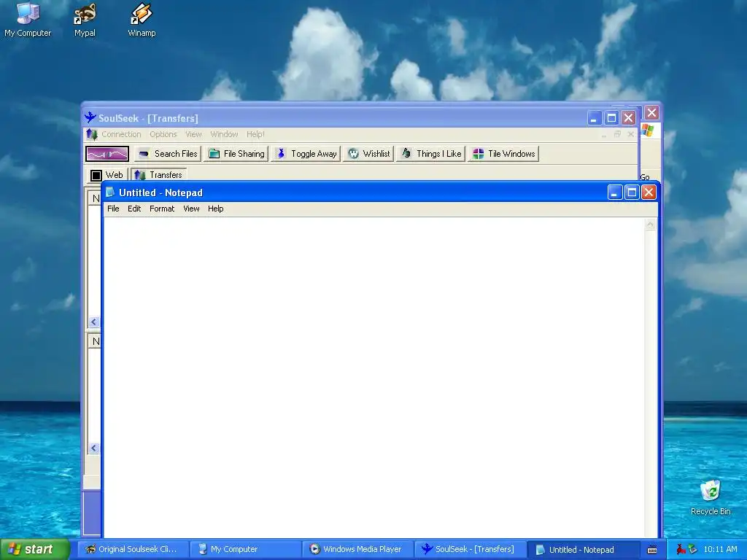Click the purple waveform icon in SoulSeek toolbar

(x=107, y=154)
